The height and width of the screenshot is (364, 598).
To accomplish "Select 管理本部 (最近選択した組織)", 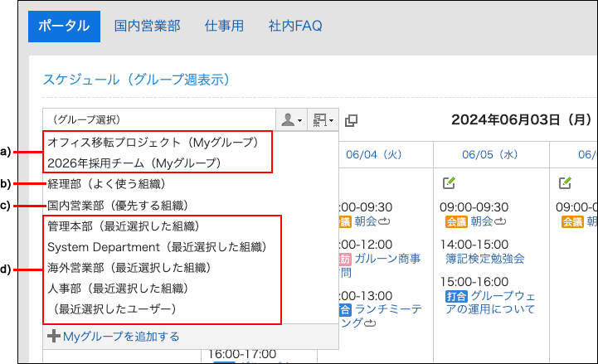I will pos(124,226).
